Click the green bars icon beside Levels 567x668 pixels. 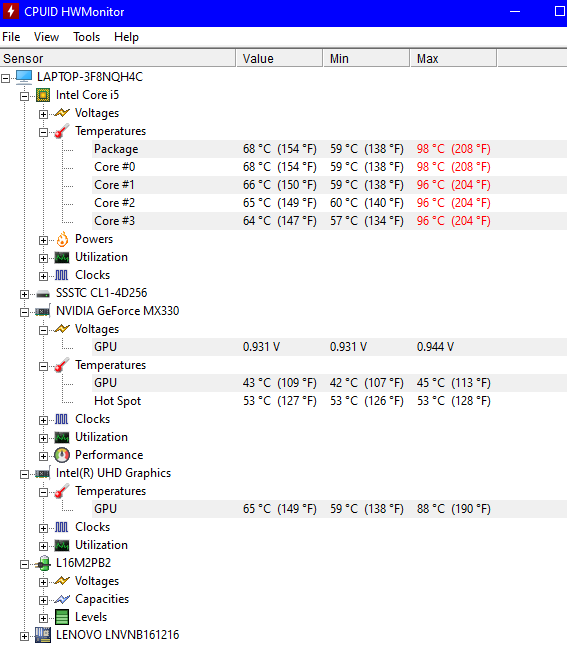click(62, 617)
